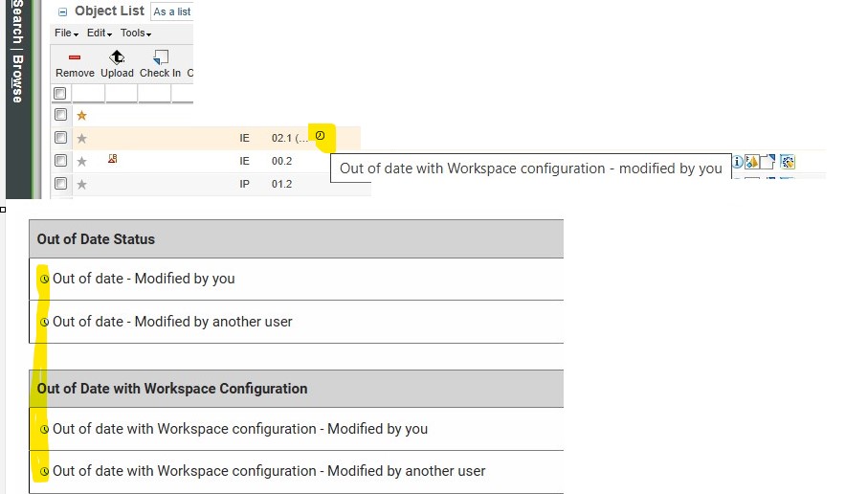Open the 'As a list' view dropdown

172,11
